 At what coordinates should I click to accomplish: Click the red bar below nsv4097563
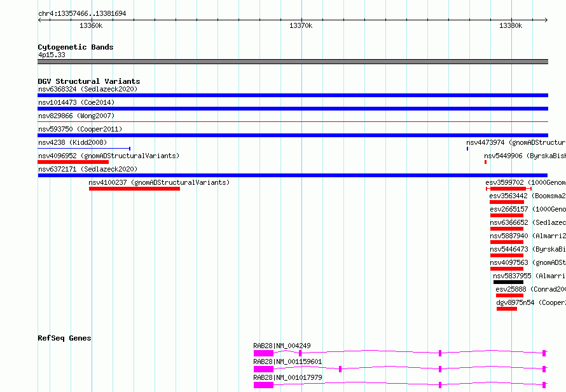point(507,269)
